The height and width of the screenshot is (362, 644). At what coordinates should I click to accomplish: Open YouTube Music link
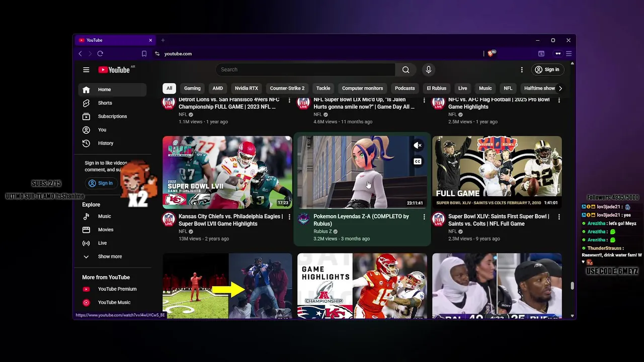click(x=112, y=303)
